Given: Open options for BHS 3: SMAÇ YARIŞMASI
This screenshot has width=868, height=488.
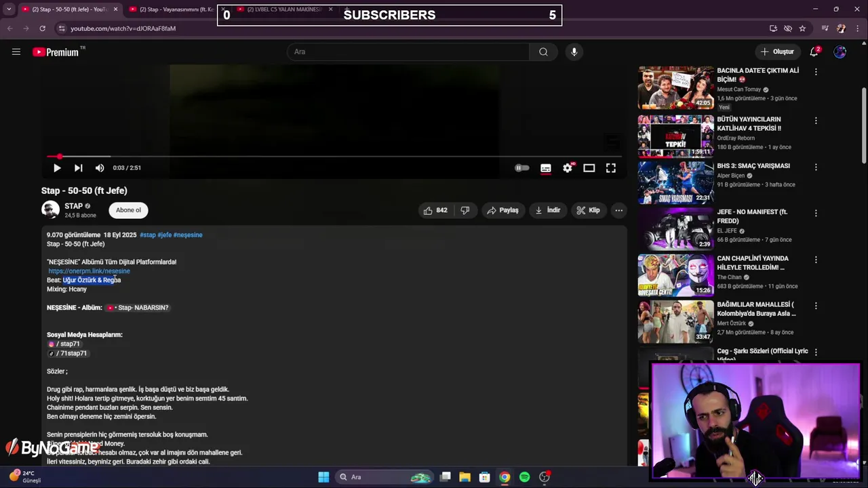Looking at the screenshot, I should [x=816, y=167].
